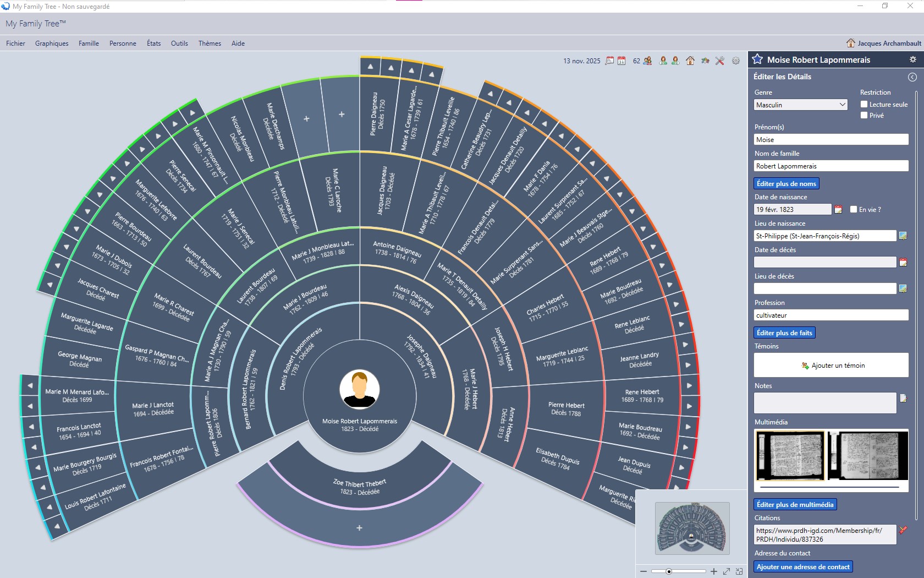The width and height of the screenshot is (924, 578).
Task: Open the birth date calendar picker
Action: tap(838, 209)
